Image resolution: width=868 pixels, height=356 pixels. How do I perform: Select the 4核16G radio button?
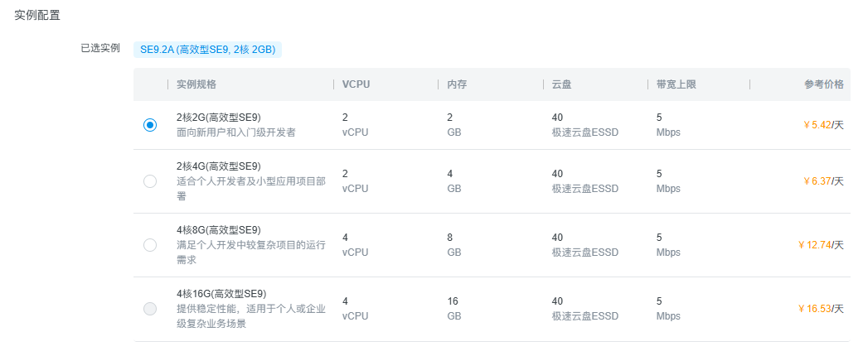pyautogui.click(x=150, y=309)
